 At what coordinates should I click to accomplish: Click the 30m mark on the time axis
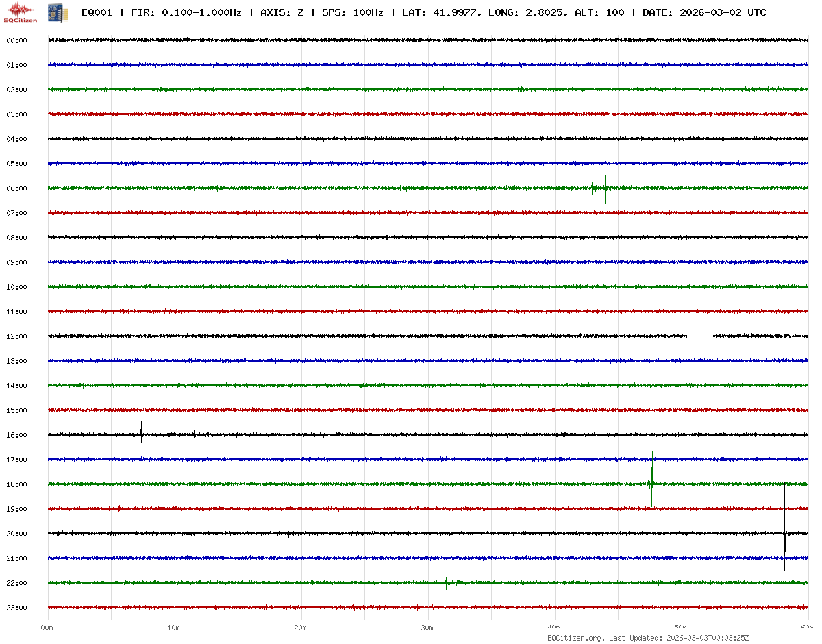[x=427, y=628]
